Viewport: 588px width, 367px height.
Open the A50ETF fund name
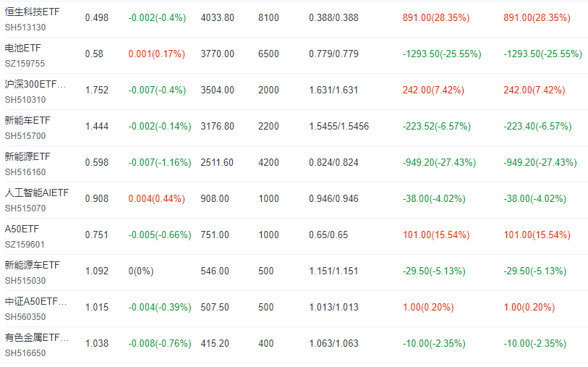pos(22,229)
